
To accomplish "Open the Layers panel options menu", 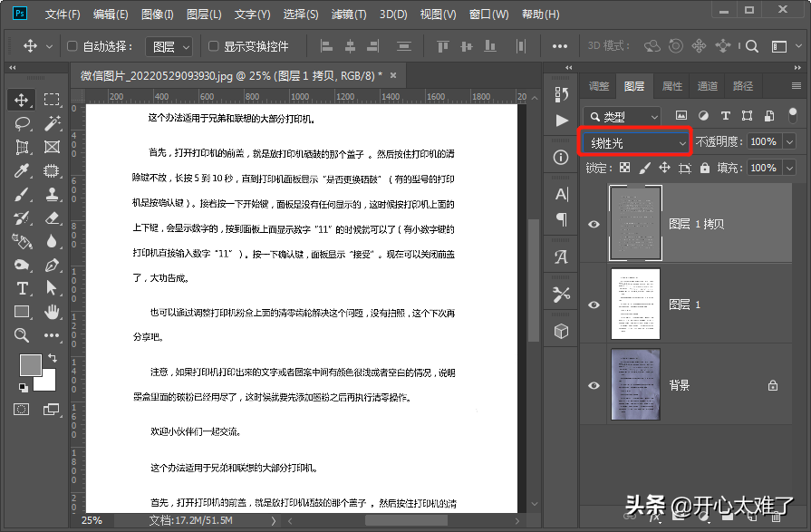I will coord(797,86).
